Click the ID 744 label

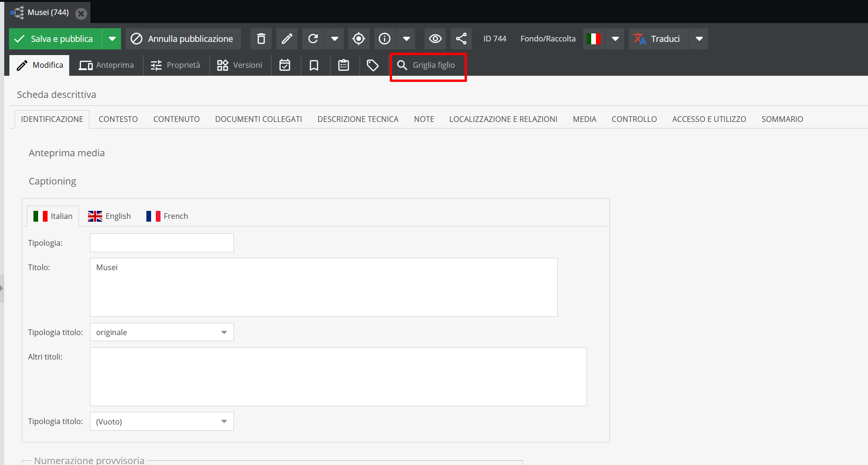[x=495, y=39]
